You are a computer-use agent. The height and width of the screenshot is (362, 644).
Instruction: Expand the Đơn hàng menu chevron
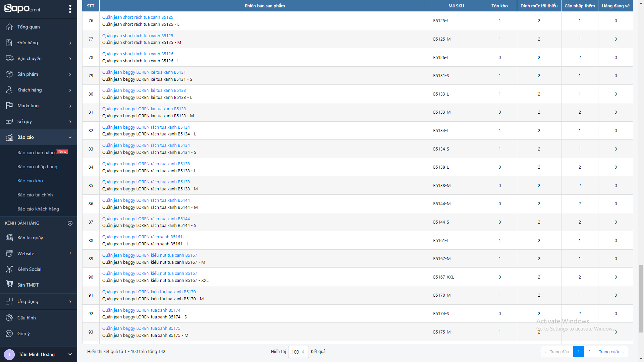pyautogui.click(x=70, y=43)
